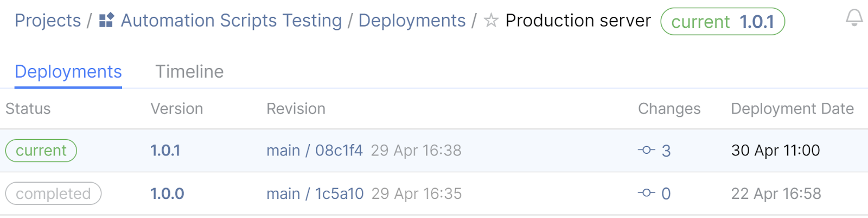Click the Deployment Date column header
The width and height of the screenshot is (868, 218).
(792, 109)
